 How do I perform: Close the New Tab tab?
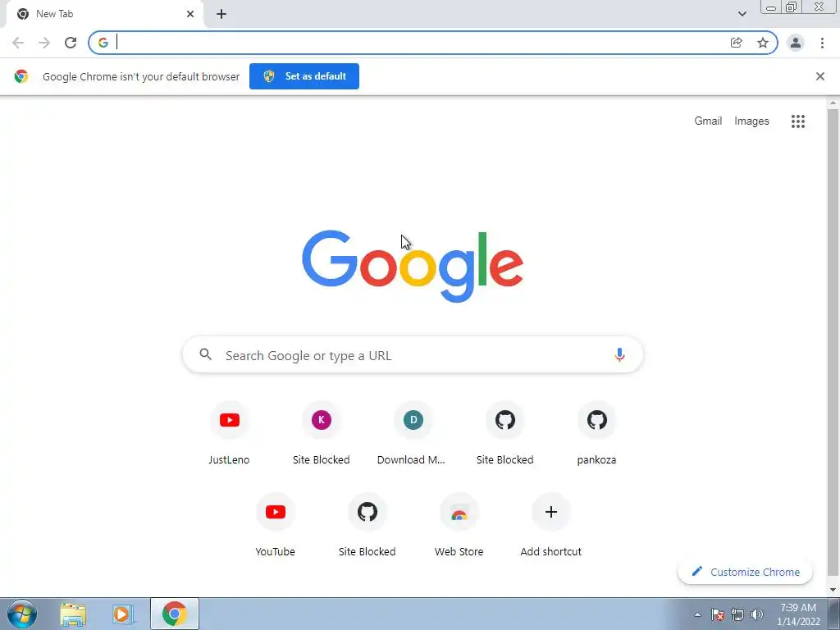190,14
